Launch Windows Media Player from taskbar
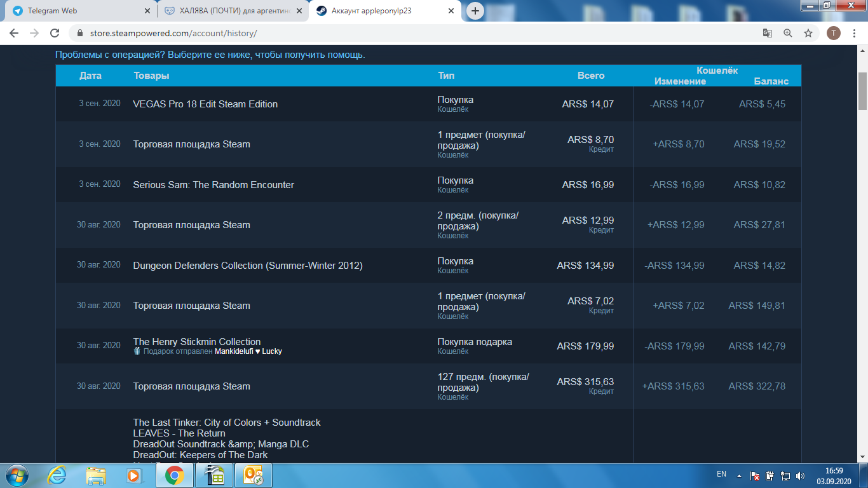 pyautogui.click(x=133, y=475)
